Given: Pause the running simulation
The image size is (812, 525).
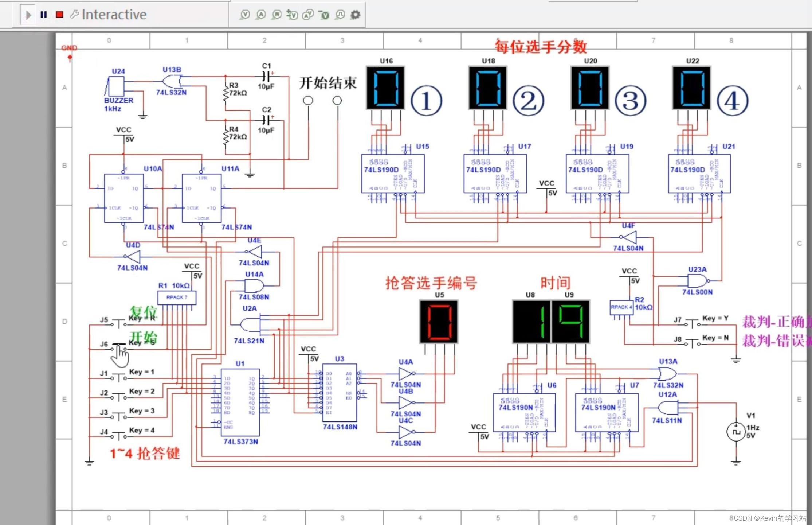Looking at the screenshot, I should (43, 15).
